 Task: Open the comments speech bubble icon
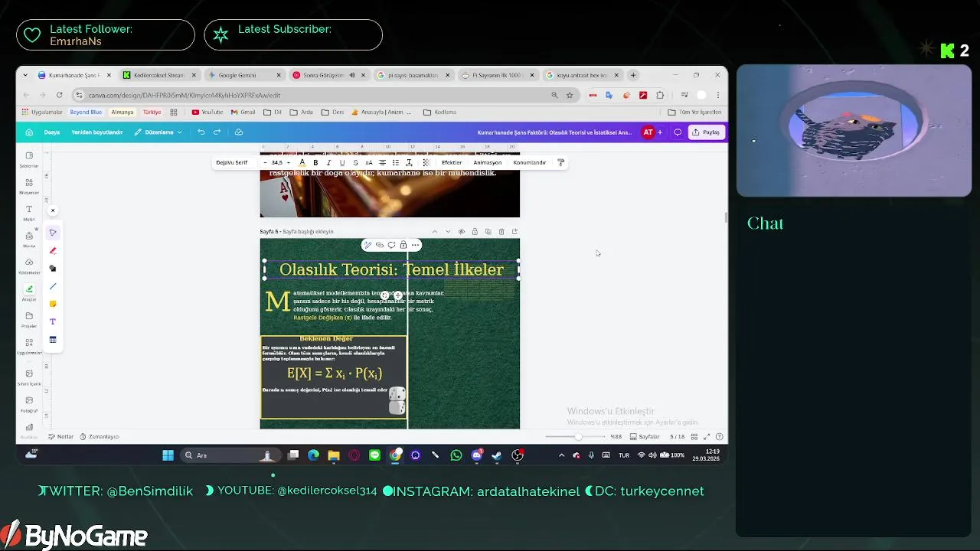678,132
